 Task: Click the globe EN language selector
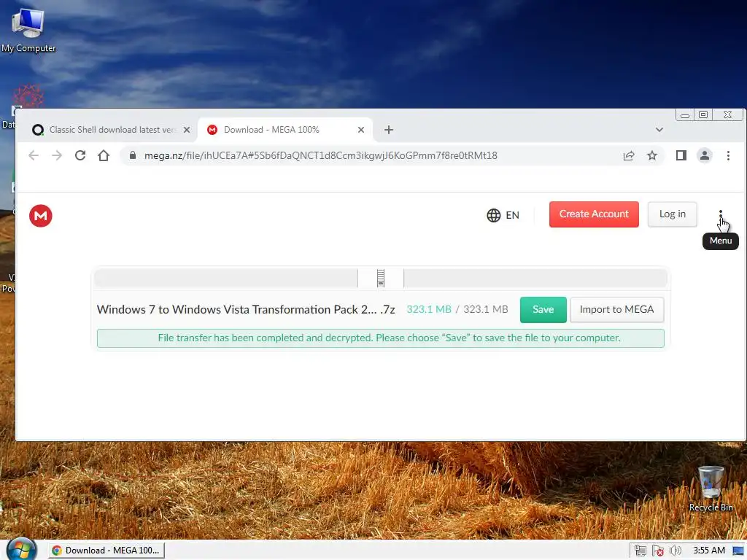[503, 215]
